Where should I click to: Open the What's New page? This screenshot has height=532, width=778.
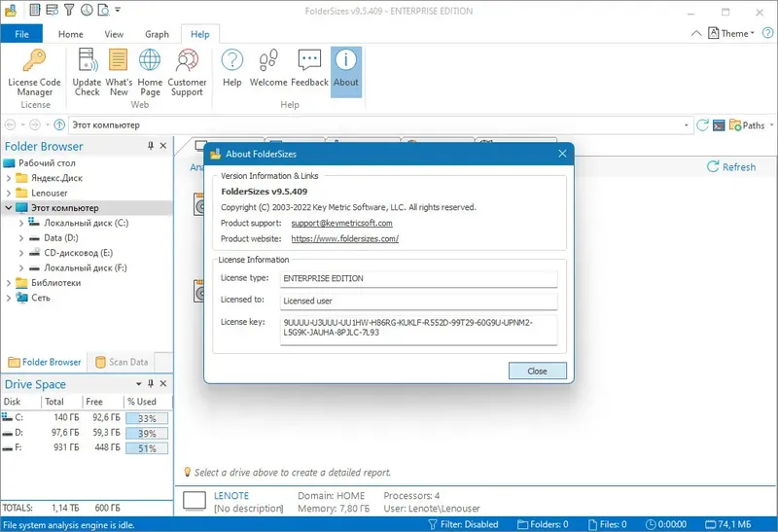tap(119, 73)
